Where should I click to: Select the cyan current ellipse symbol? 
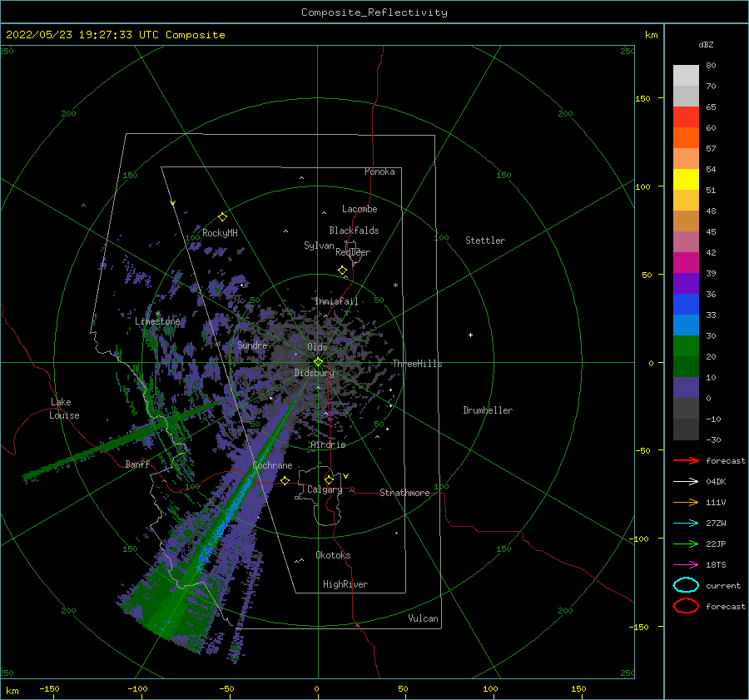click(x=686, y=585)
